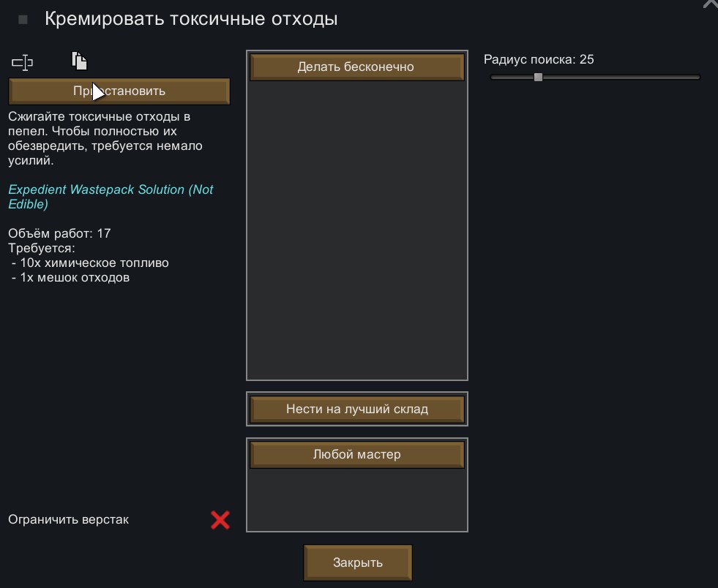Image resolution: width=718 pixels, height=588 pixels.
Task: Click the Радиус поиска: 25 label
Action: pos(539,60)
